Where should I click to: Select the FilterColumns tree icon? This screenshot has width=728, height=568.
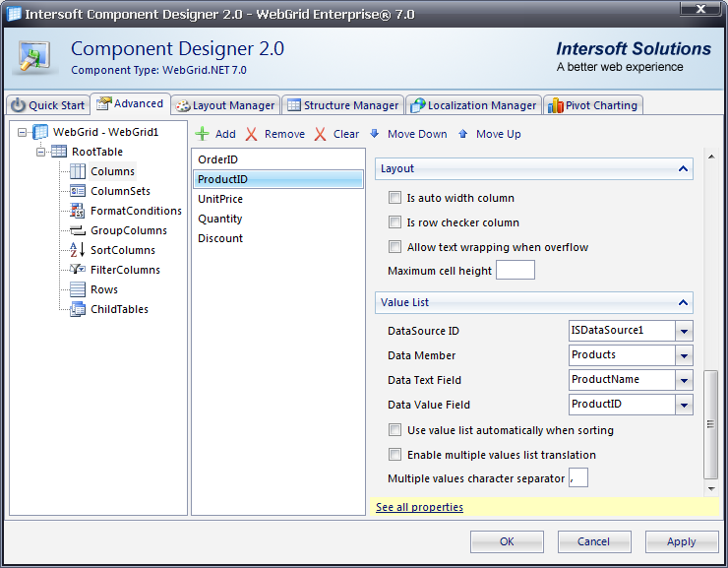78,270
